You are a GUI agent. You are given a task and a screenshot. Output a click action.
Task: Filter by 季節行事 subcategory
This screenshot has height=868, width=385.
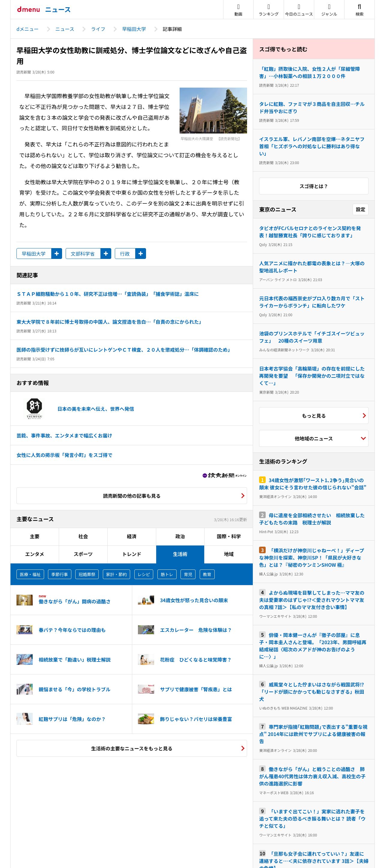pos(59,574)
